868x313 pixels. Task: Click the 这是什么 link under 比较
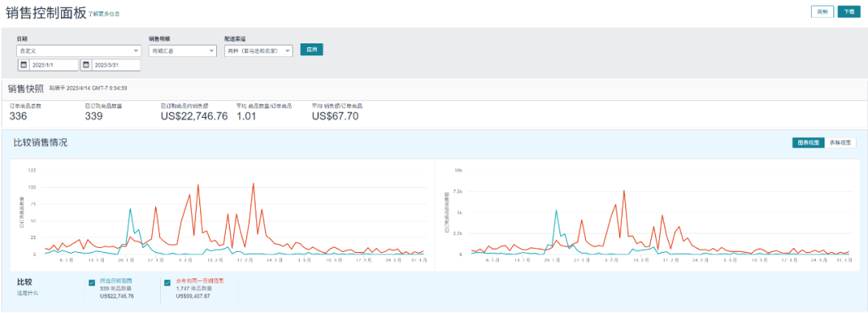pos(27,293)
